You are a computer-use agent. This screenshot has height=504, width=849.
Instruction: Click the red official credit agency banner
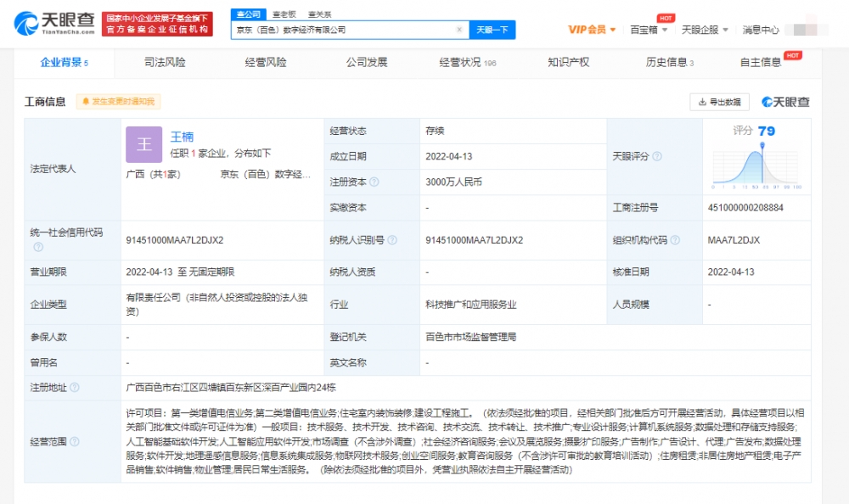pyautogui.click(x=157, y=24)
